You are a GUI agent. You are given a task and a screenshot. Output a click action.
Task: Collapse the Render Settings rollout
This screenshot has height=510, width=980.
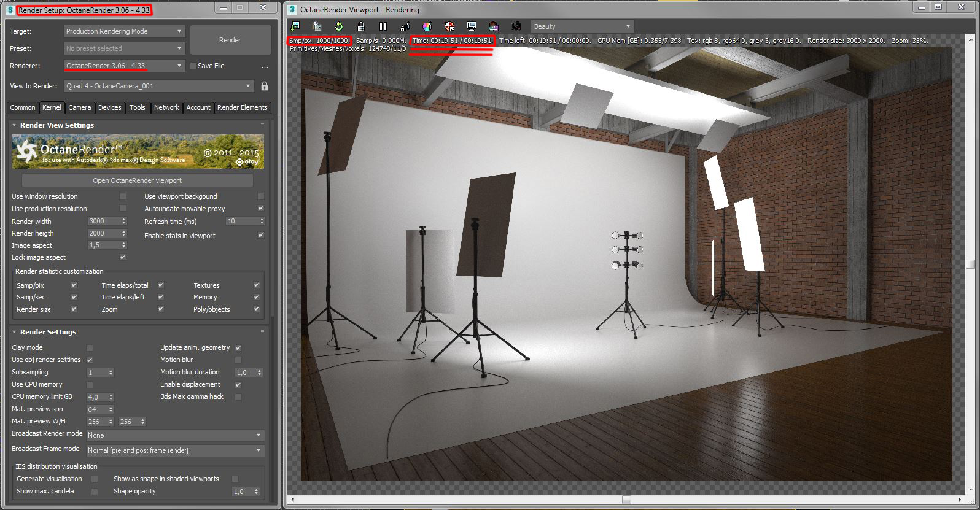click(x=14, y=332)
